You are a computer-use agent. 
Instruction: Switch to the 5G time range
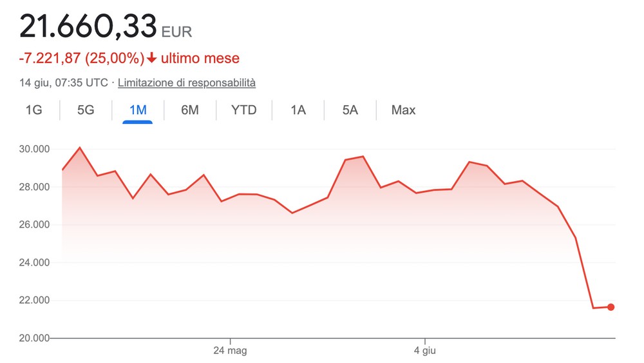[x=86, y=110]
